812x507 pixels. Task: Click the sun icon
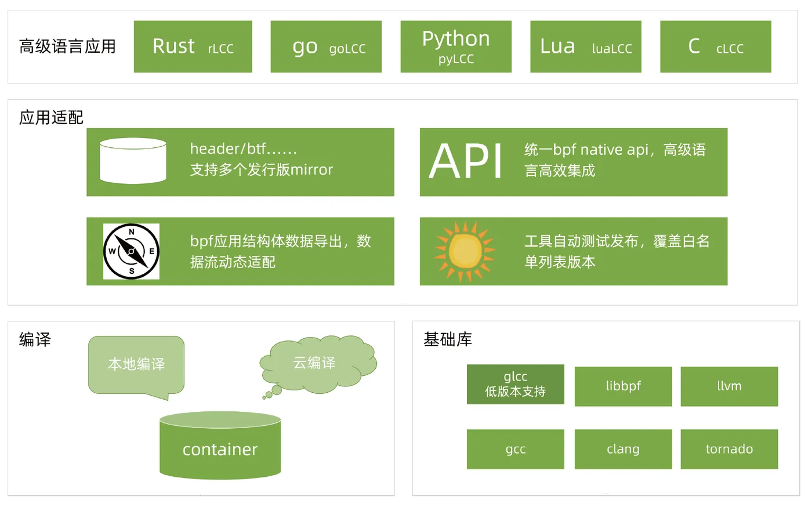(x=465, y=251)
